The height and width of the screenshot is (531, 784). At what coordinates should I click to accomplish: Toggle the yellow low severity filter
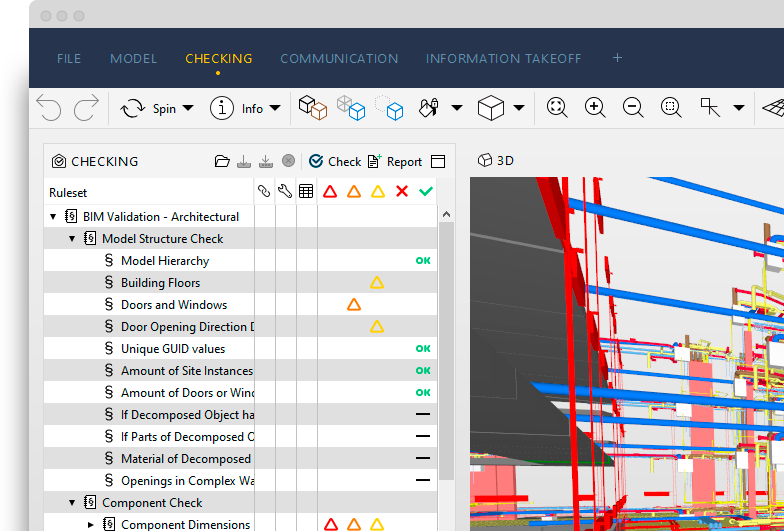tap(377, 191)
